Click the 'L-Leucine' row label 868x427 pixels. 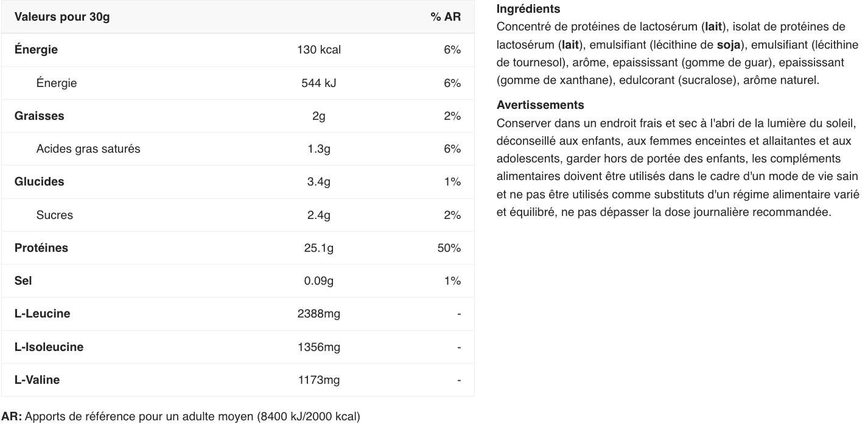point(42,314)
